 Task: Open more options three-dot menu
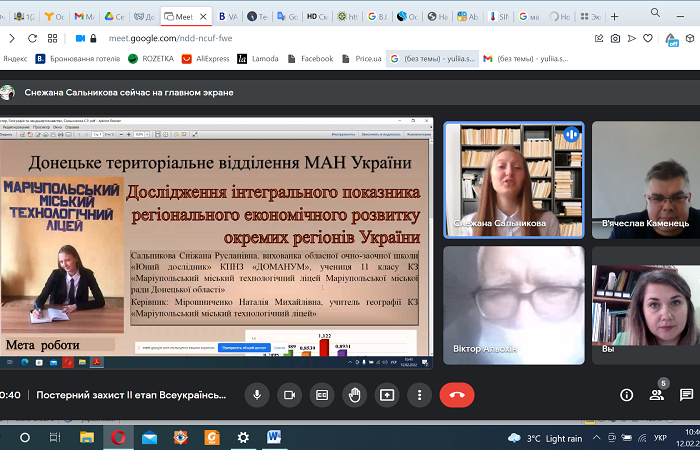coord(419,394)
